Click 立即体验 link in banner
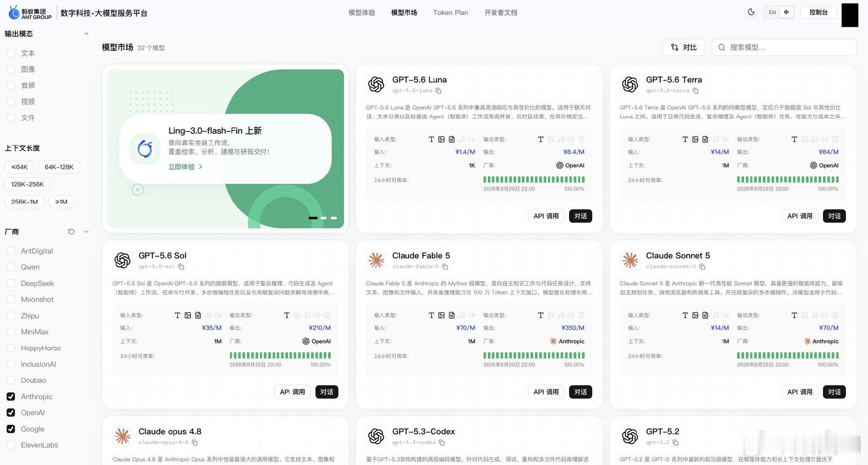868x465 pixels. [x=185, y=167]
